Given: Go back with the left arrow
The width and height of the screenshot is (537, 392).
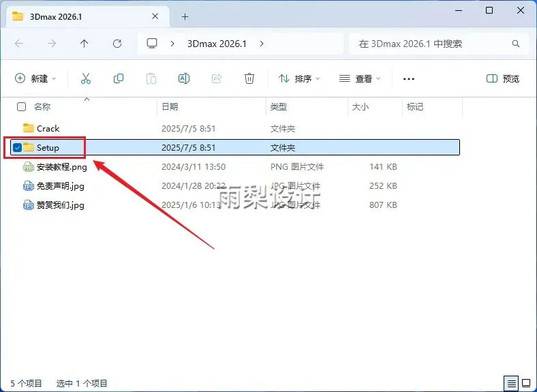Looking at the screenshot, I should tap(19, 44).
